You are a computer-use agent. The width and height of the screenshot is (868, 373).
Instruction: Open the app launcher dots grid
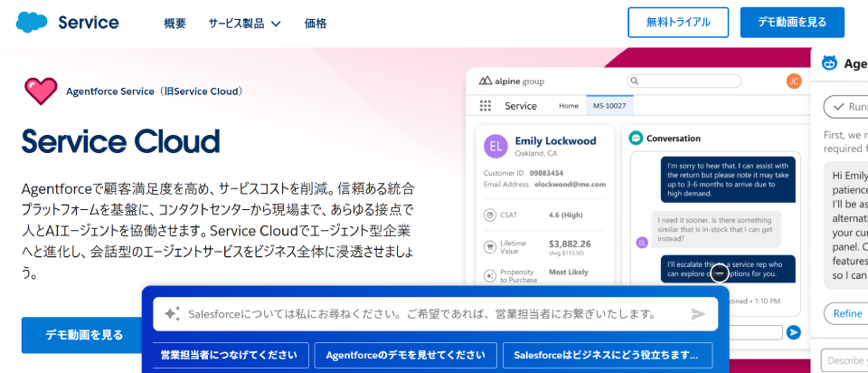pyautogui.click(x=486, y=106)
